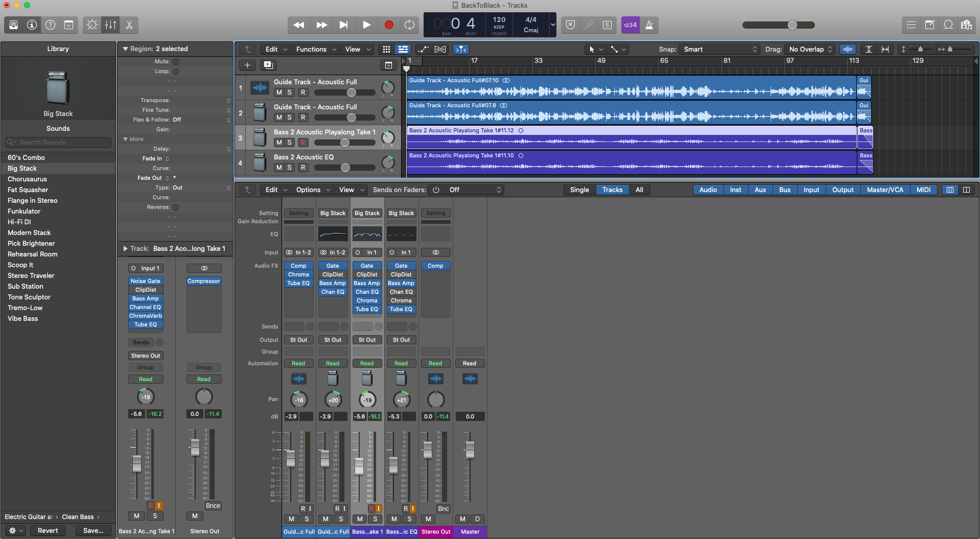Toggle the Inspector info button
The image size is (980, 539).
[x=32, y=25]
